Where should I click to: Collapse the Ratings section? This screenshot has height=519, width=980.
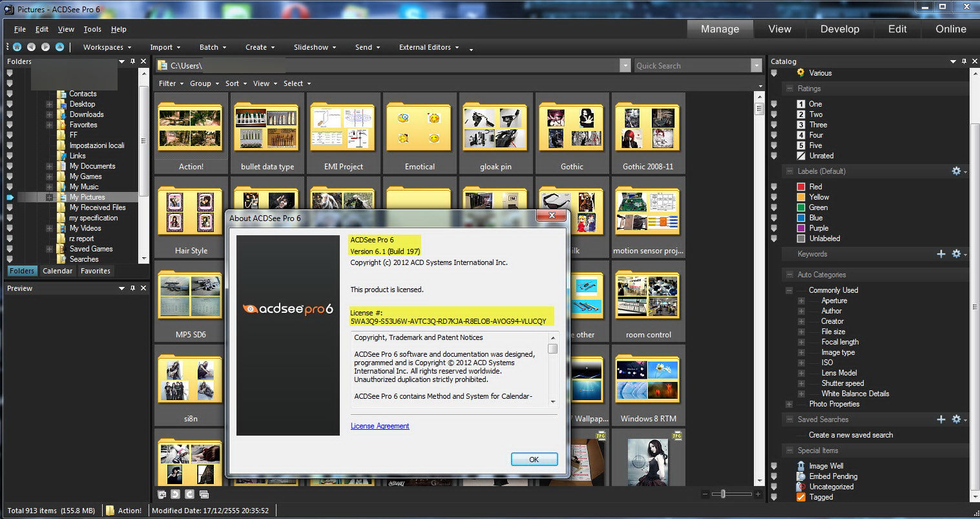pyautogui.click(x=789, y=89)
